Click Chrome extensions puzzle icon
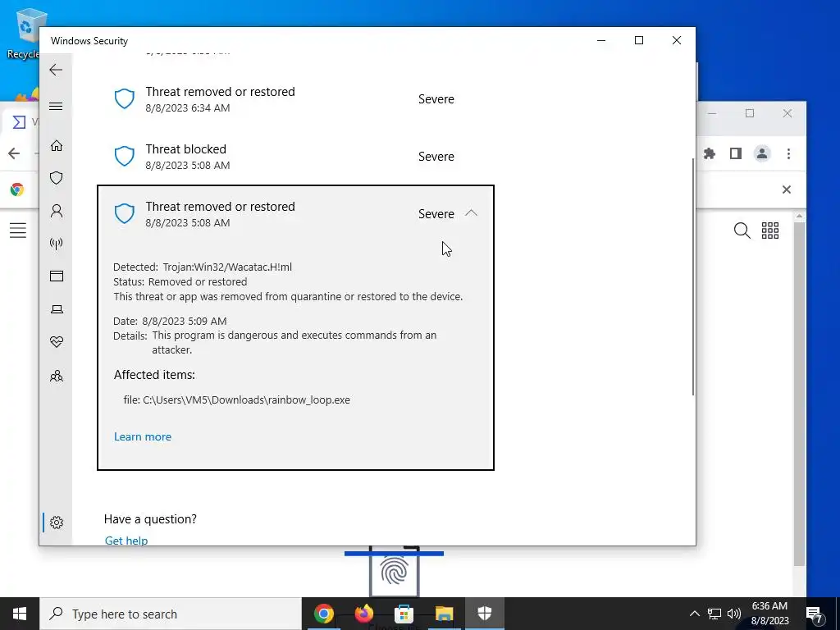The image size is (840, 630). pyautogui.click(x=710, y=153)
